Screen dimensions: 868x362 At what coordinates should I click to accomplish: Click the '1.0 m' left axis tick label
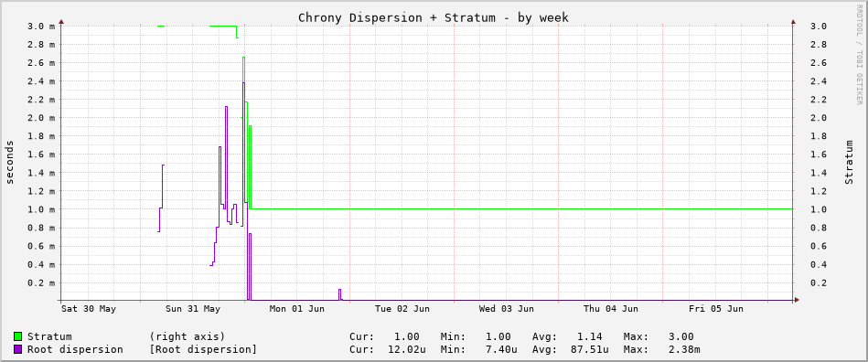(x=41, y=209)
